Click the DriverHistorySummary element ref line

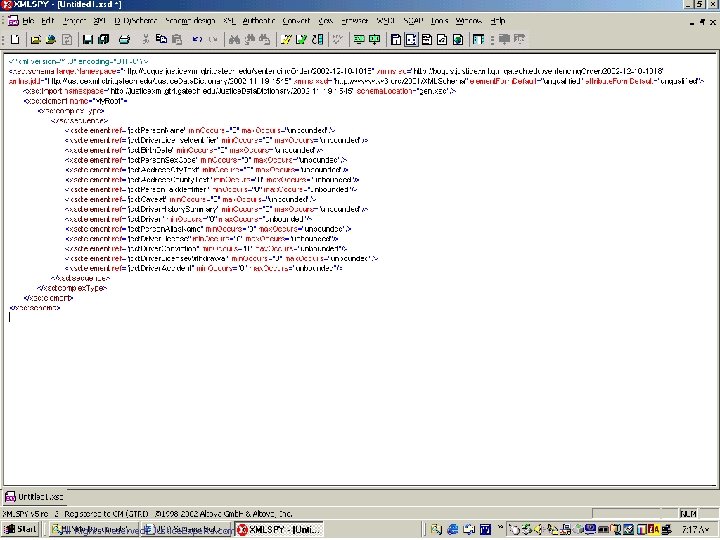tap(217, 209)
